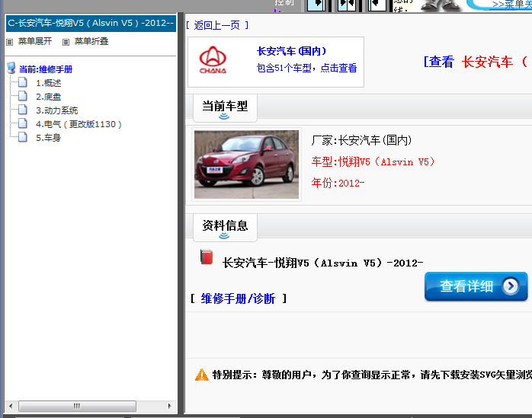Select the 资料信息 tab
The width and height of the screenshot is (532, 418).
225,228
